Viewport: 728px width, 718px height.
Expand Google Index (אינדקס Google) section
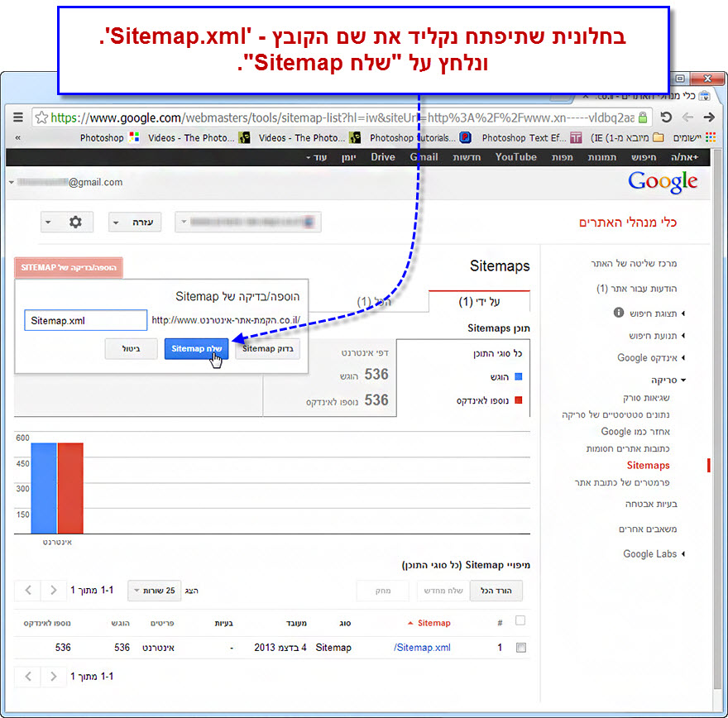click(x=651, y=358)
